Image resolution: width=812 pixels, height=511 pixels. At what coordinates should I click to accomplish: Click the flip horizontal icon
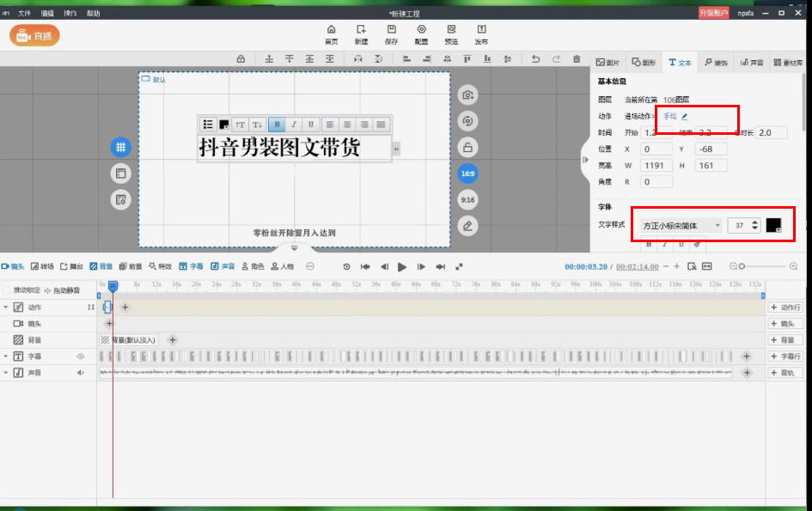tap(357, 59)
